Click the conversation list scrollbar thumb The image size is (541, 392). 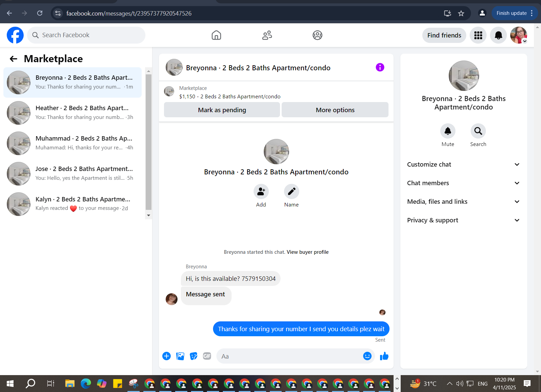(x=148, y=142)
